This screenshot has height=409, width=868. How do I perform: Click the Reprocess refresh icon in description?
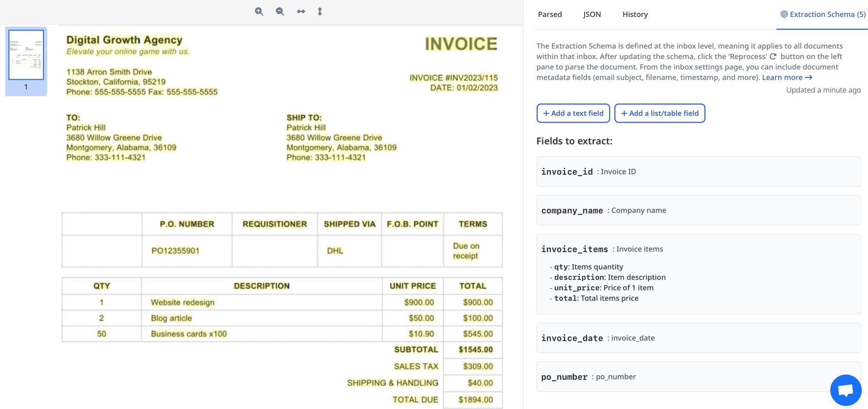pos(773,56)
